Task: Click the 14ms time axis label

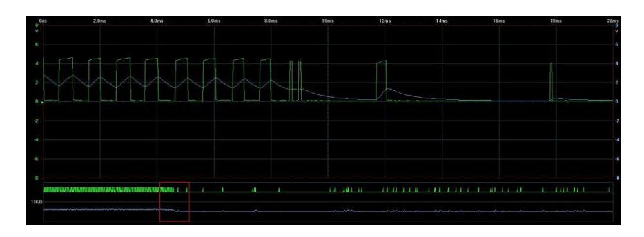Action: point(442,21)
